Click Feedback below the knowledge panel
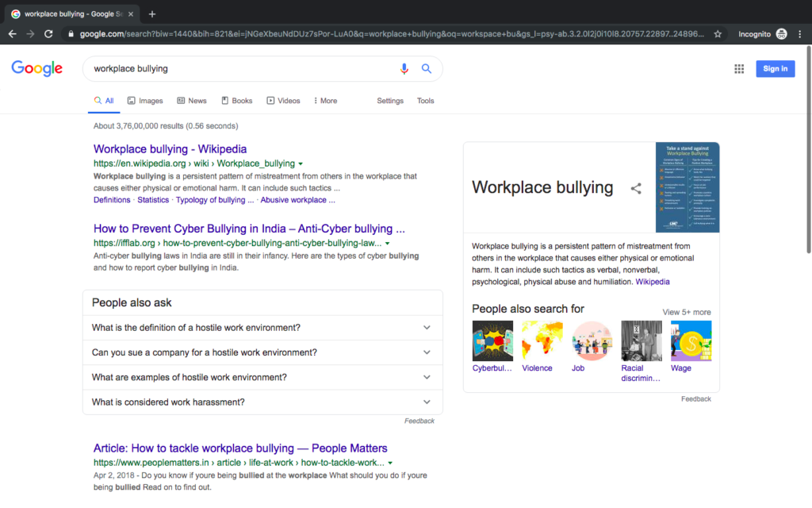The height and width of the screenshot is (508, 812). pyautogui.click(x=696, y=399)
